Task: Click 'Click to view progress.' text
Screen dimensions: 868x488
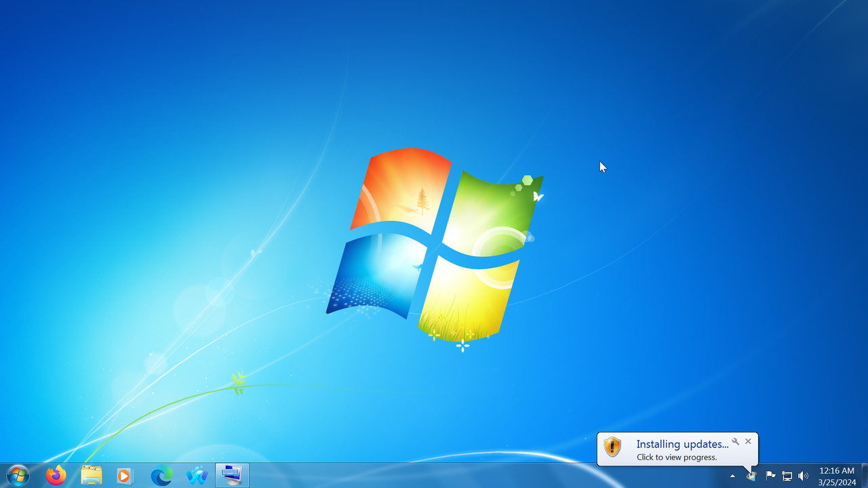Action: 677,457
